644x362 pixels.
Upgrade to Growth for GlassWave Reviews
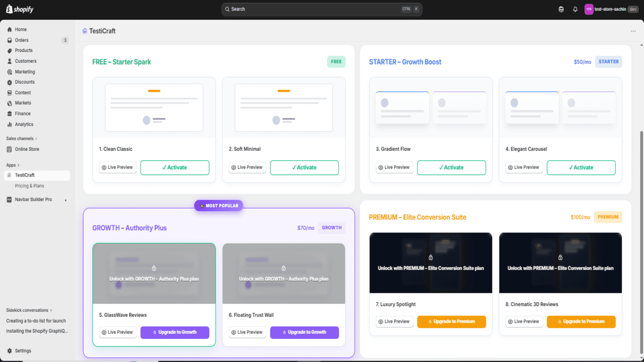pyautogui.click(x=175, y=332)
